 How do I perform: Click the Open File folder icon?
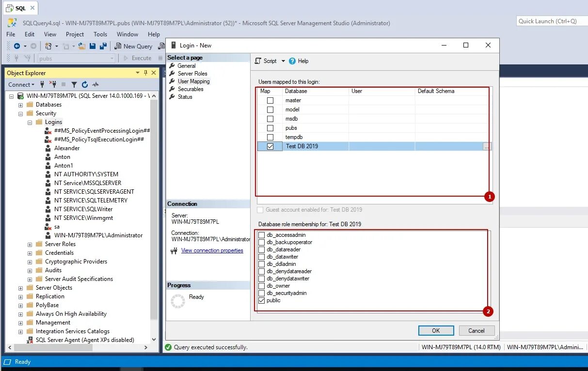click(x=82, y=46)
